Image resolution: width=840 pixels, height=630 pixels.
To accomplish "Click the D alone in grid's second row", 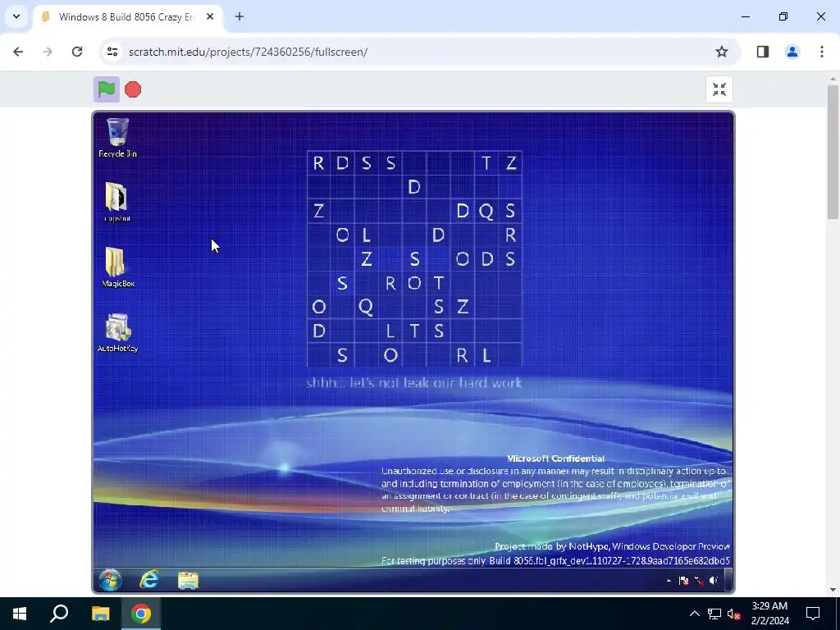I will click(414, 187).
